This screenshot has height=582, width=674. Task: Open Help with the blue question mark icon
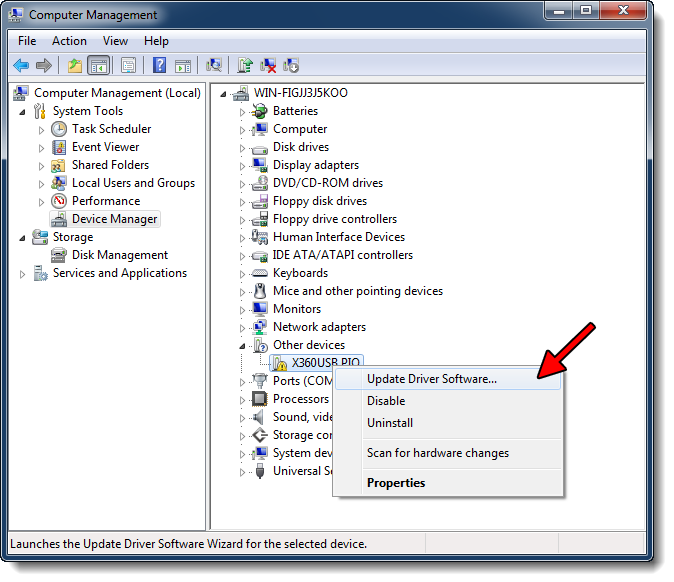coord(159,66)
